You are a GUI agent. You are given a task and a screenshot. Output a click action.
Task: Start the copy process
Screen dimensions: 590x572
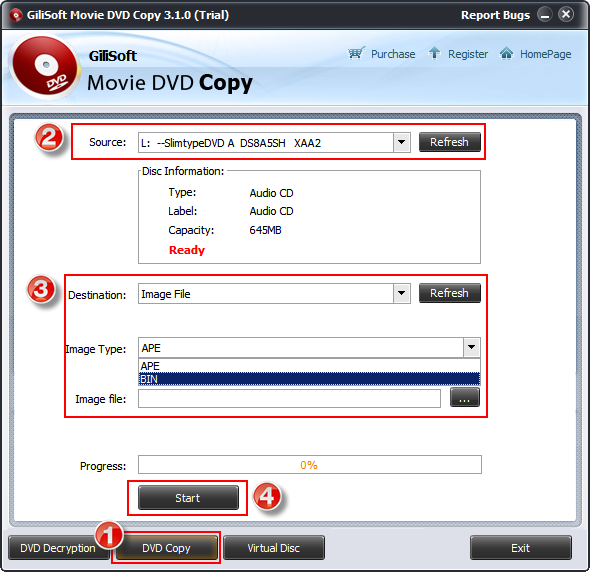[x=188, y=498]
